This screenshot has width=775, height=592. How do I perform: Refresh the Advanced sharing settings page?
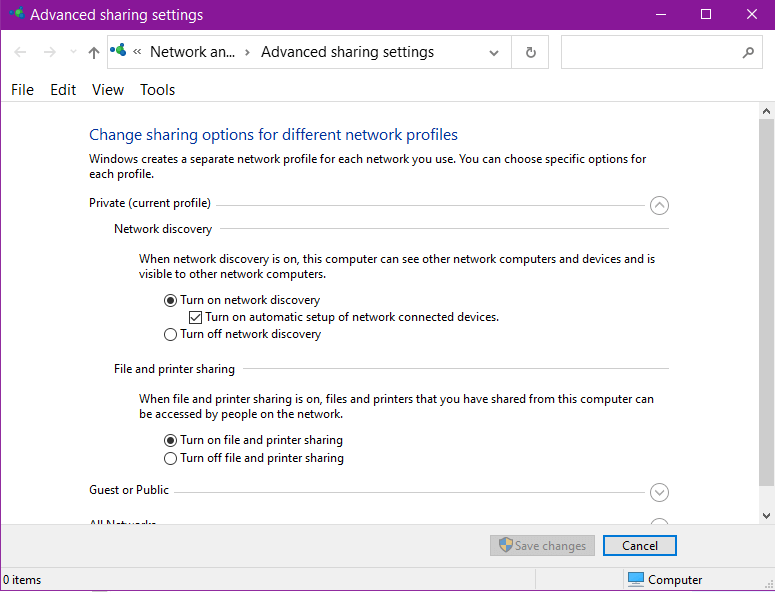coord(530,52)
